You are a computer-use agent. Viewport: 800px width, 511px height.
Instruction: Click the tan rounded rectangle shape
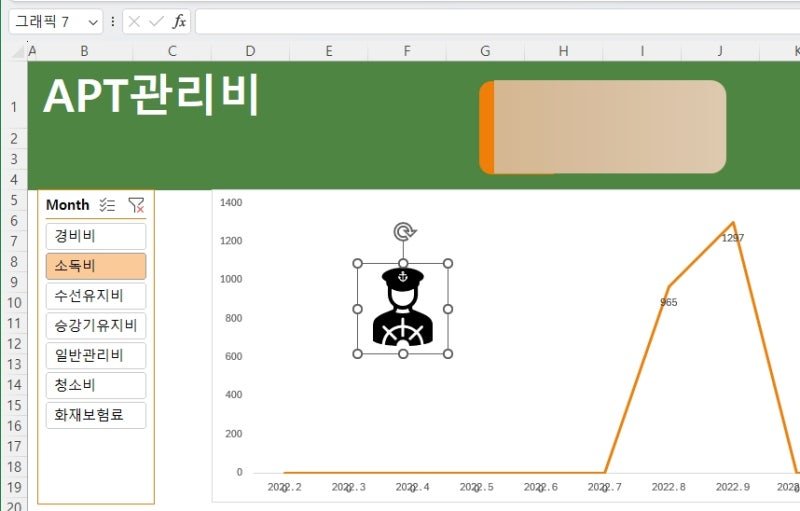pos(603,127)
